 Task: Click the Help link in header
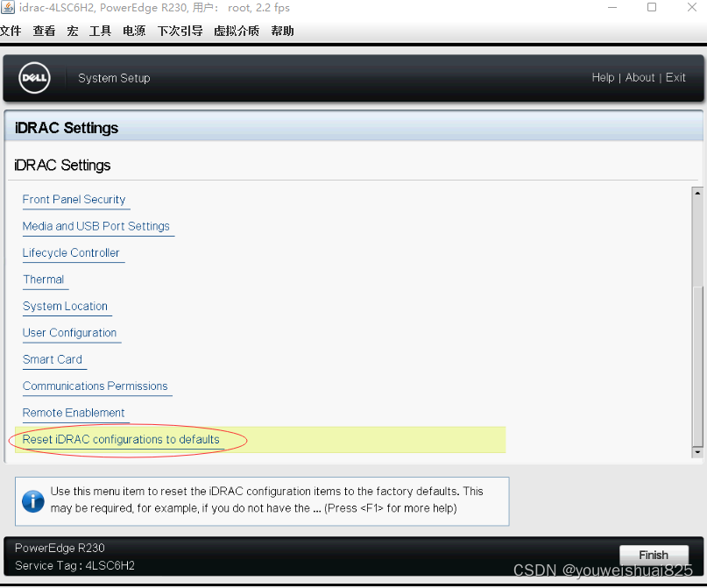click(x=603, y=78)
